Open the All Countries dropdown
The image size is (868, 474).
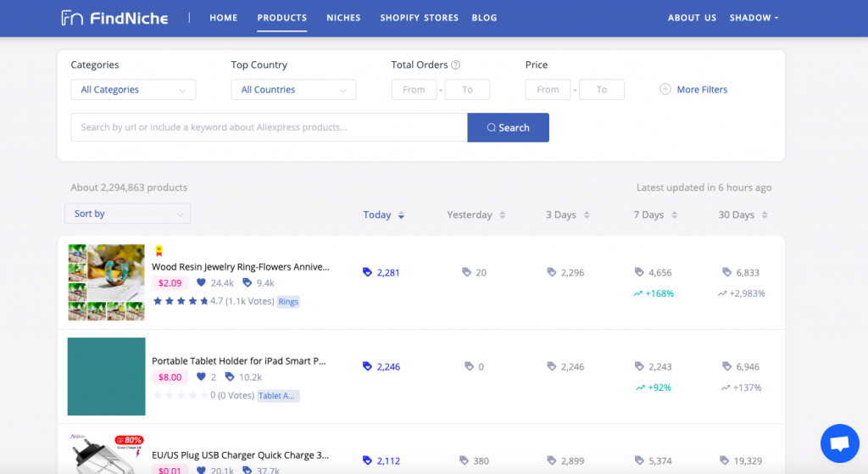[x=293, y=90]
